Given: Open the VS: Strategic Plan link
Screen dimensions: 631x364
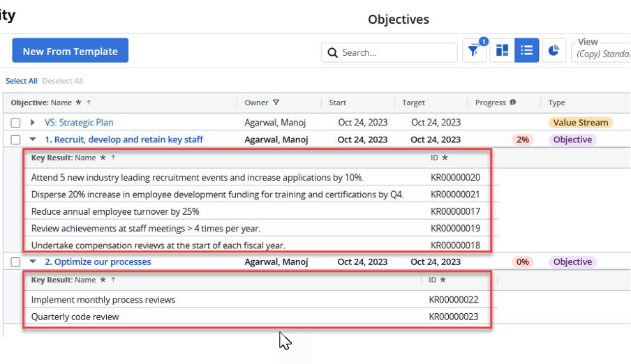Looking at the screenshot, I should (79, 122).
